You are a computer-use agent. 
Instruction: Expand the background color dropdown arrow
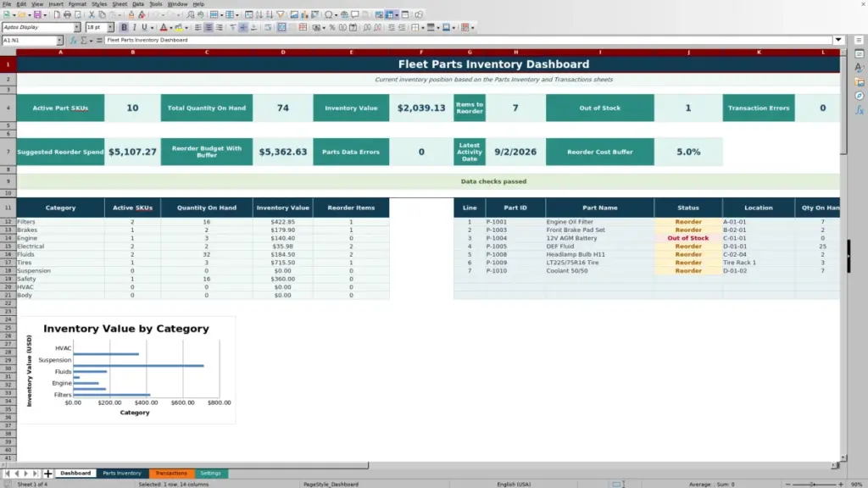186,28
